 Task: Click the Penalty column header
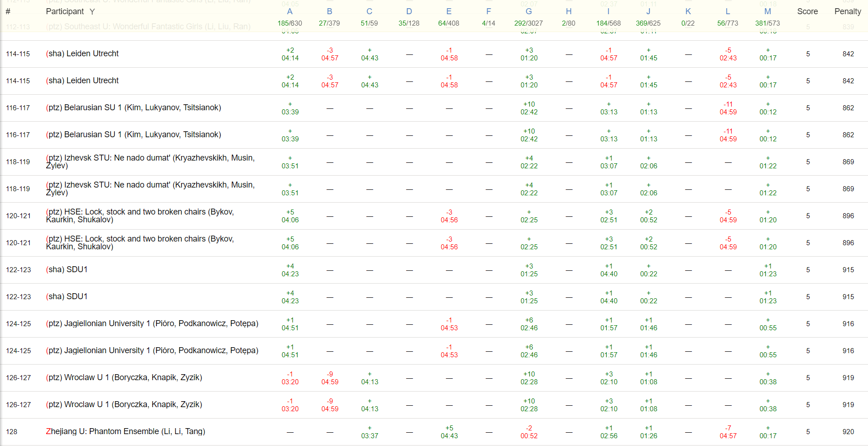pos(847,12)
